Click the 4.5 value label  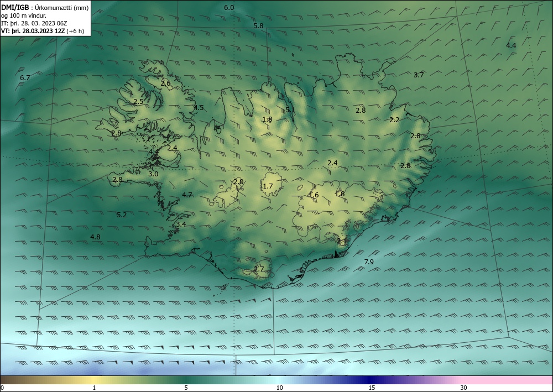(x=199, y=107)
